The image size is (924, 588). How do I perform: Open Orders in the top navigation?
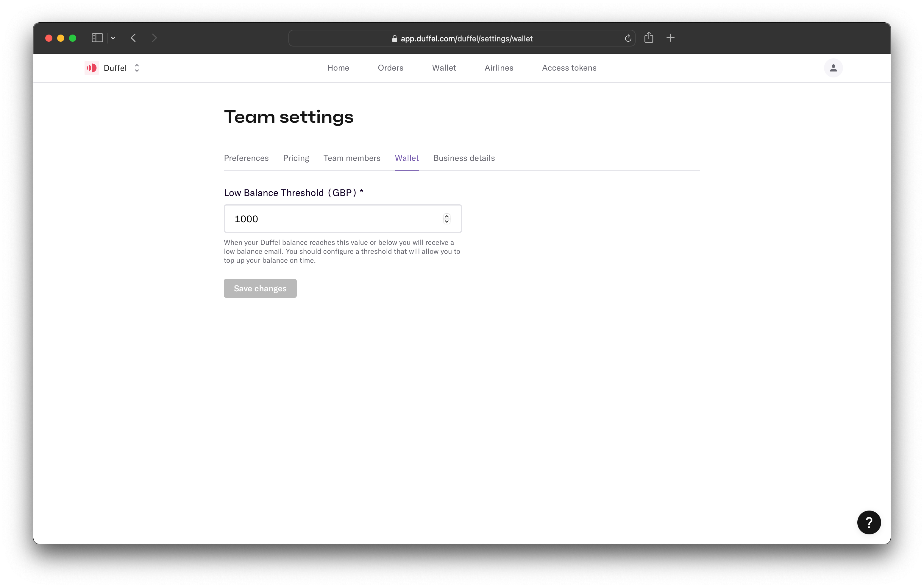click(390, 68)
